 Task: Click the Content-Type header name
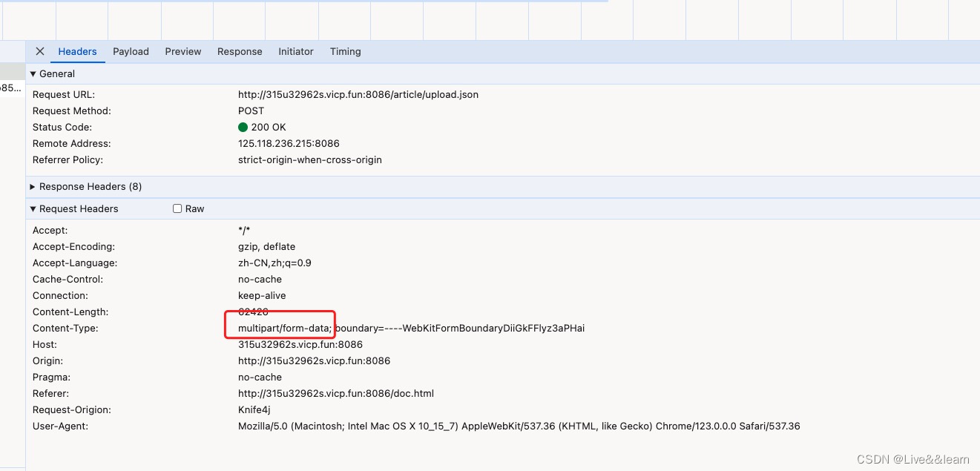[65, 328]
